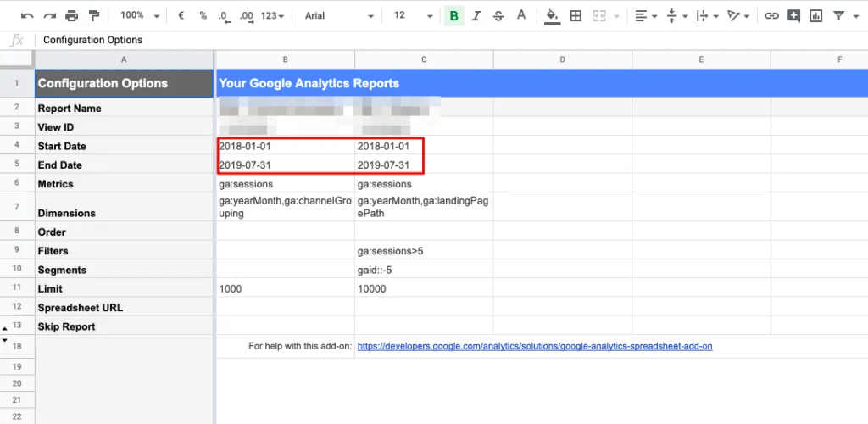This screenshot has width=868, height=424.
Task: Select column A header
Action: [x=124, y=59]
